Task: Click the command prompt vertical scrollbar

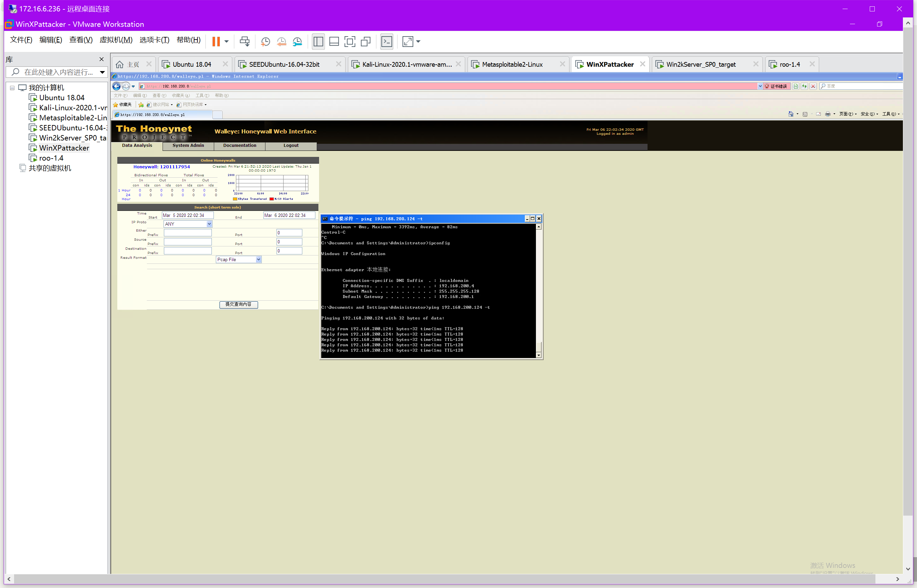Action: [x=539, y=291]
